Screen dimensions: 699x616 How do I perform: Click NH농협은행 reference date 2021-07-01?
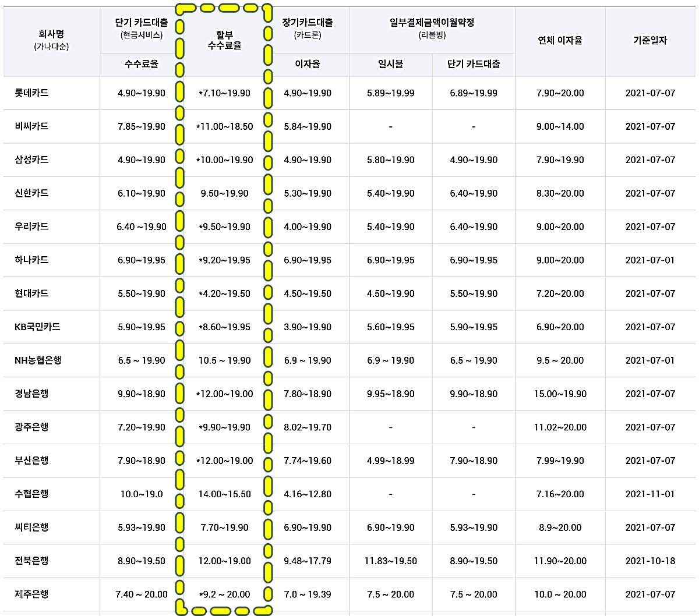(x=650, y=360)
